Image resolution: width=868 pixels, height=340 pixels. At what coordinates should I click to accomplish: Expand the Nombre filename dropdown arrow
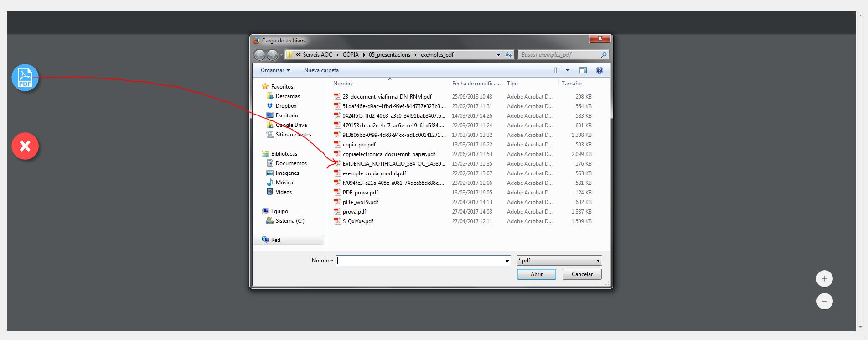[507, 261]
